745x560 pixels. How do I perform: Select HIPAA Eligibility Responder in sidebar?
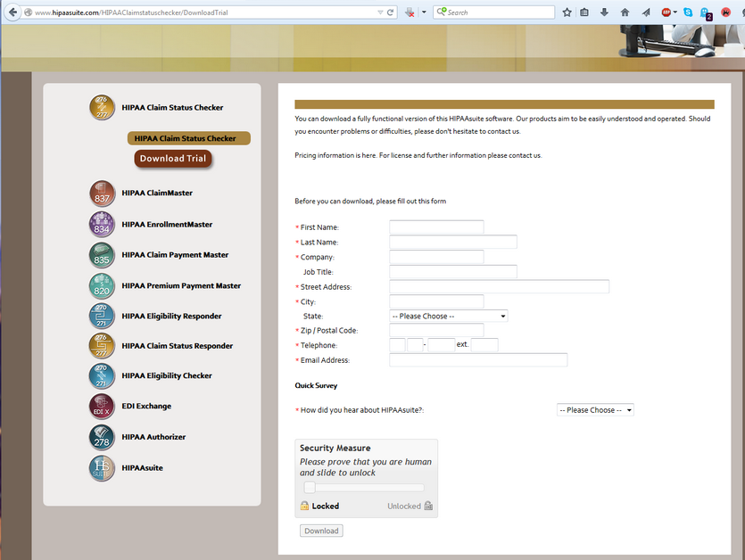click(x=171, y=317)
